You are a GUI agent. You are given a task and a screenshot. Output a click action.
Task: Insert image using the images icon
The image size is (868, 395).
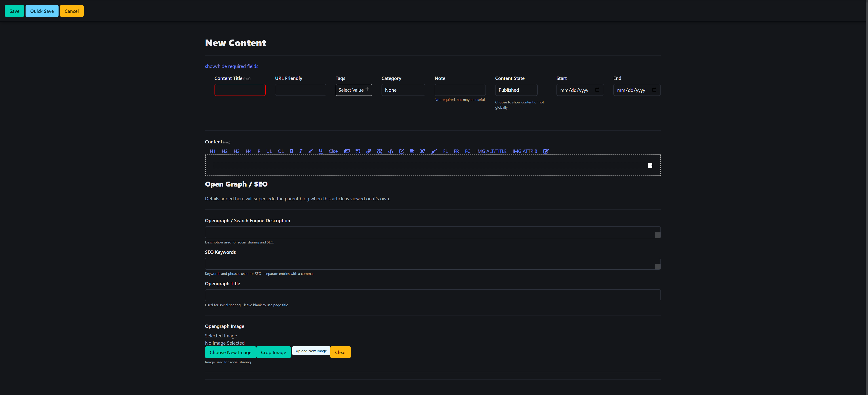347,151
